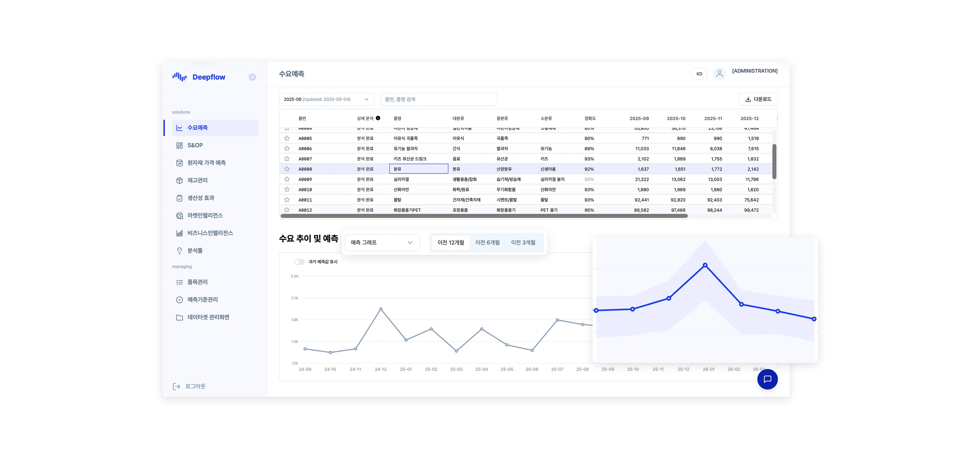Open the S&OP menu item

(x=215, y=145)
